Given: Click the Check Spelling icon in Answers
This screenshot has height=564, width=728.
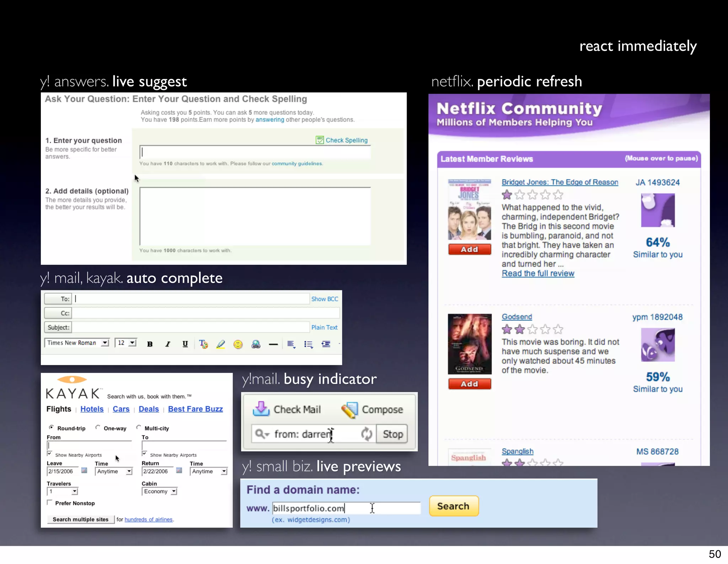Looking at the screenshot, I should [x=320, y=140].
